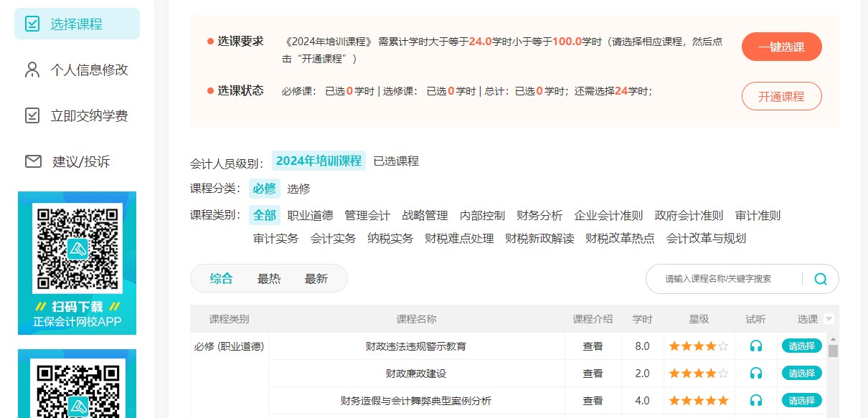Viewport: 868px width, 418px height.
Task: Filter by 财税新政解读 category
Action: click(539, 238)
